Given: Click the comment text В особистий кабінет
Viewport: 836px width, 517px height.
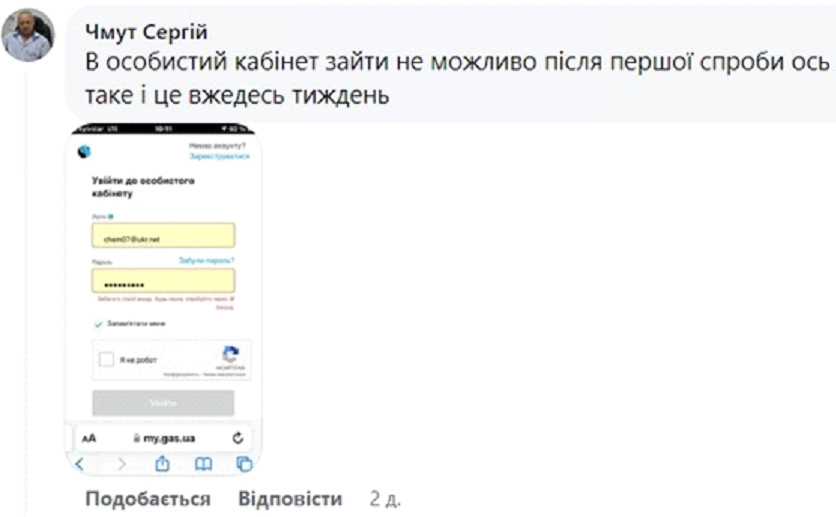Looking at the screenshot, I should 203,62.
